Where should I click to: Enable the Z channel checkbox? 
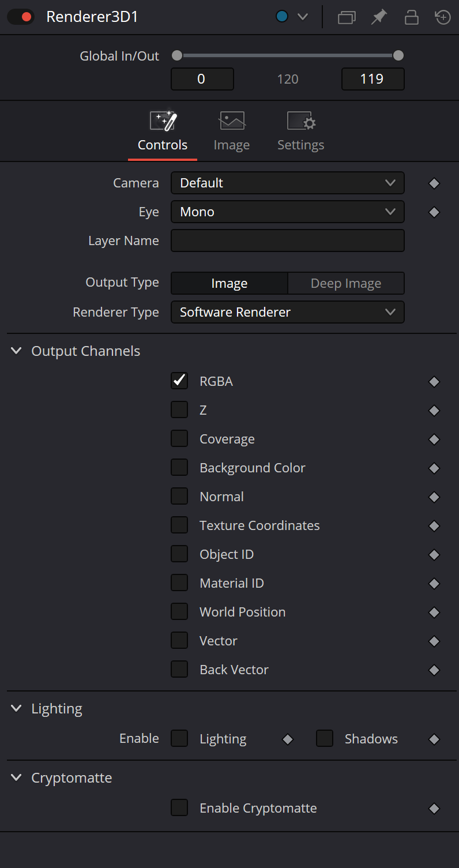(179, 409)
